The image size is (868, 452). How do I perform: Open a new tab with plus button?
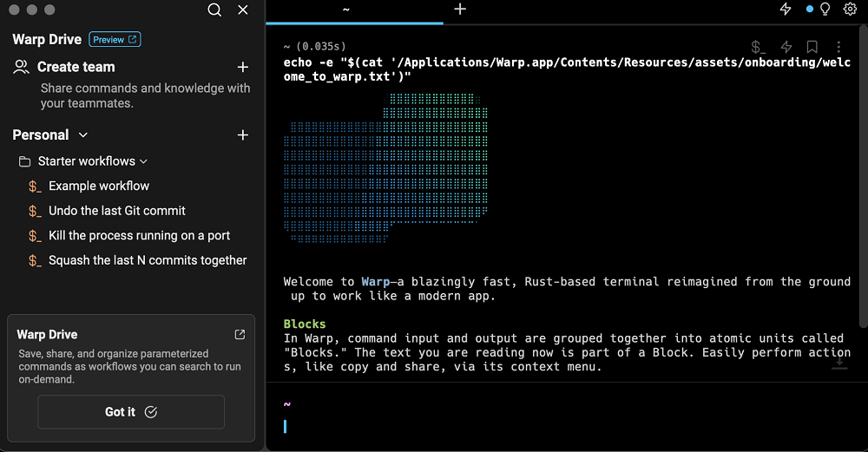[460, 10]
